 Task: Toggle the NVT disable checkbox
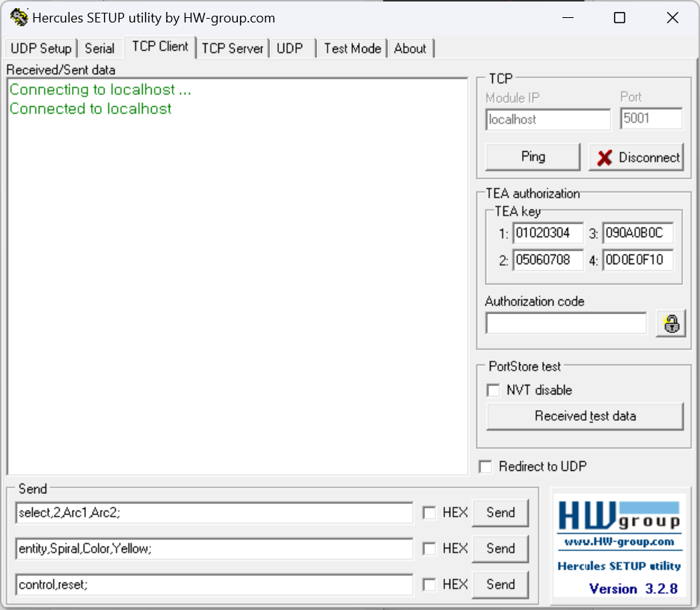click(494, 390)
